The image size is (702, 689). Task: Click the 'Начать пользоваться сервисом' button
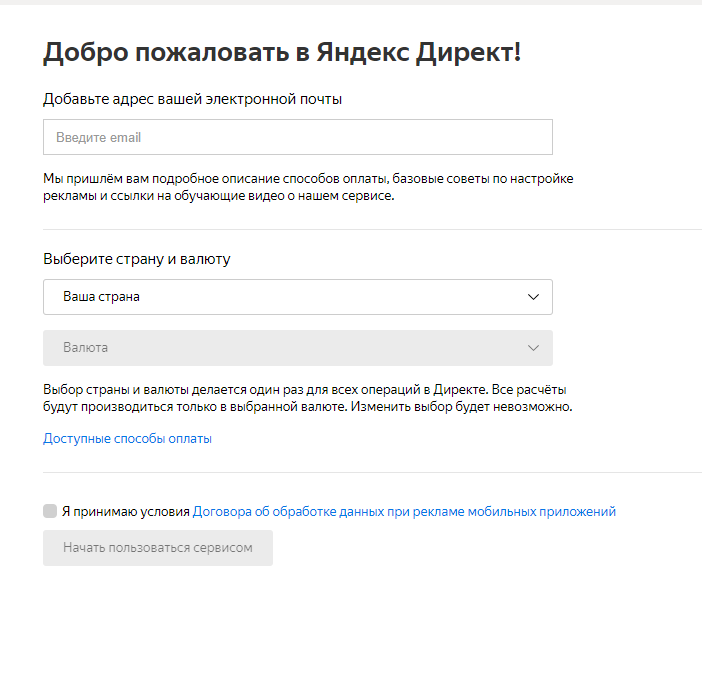click(158, 548)
